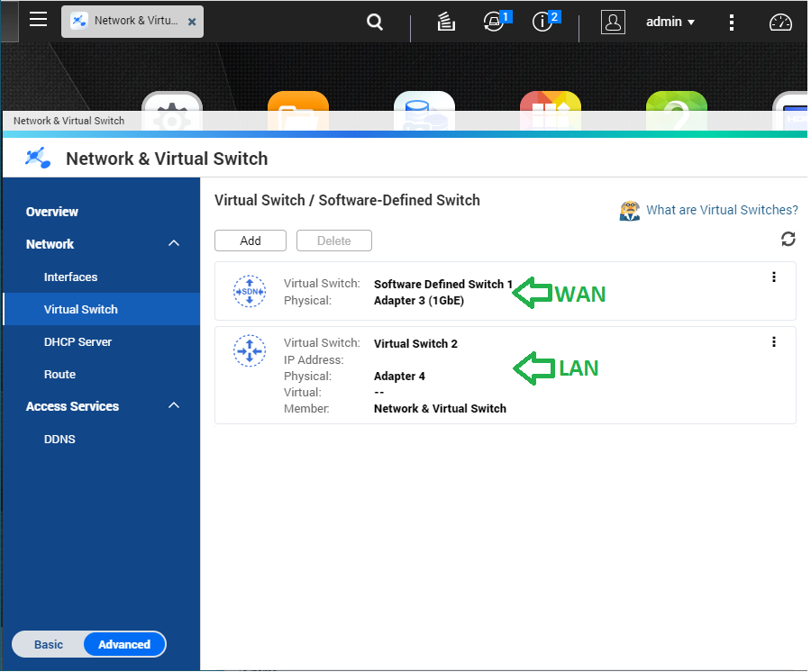Click the Add virtual switch button
Viewport: 811px width, 672px height.
(x=251, y=241)
